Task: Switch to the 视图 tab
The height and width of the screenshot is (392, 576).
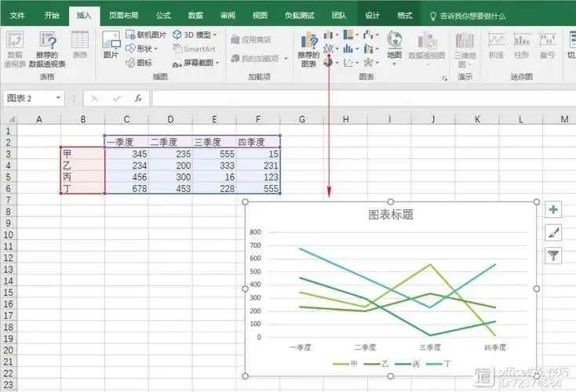Action: click(x=260, y=16)
